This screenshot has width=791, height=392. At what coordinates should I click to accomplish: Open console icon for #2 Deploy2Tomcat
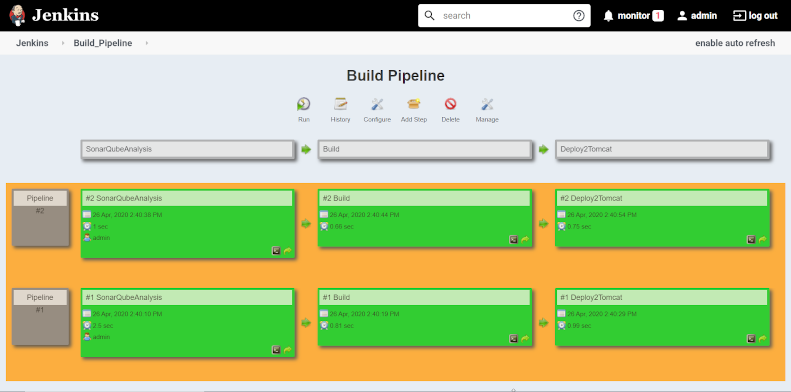(x=751, y=240)
